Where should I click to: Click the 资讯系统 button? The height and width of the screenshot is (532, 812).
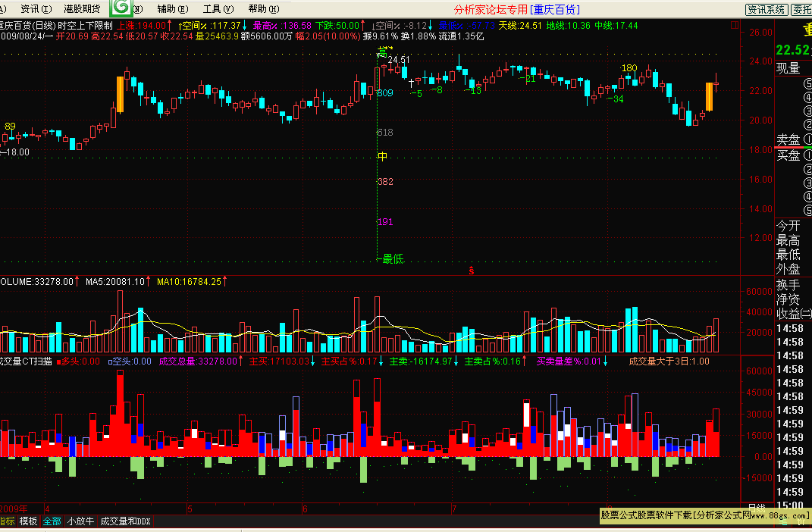(x=767, y=9)
